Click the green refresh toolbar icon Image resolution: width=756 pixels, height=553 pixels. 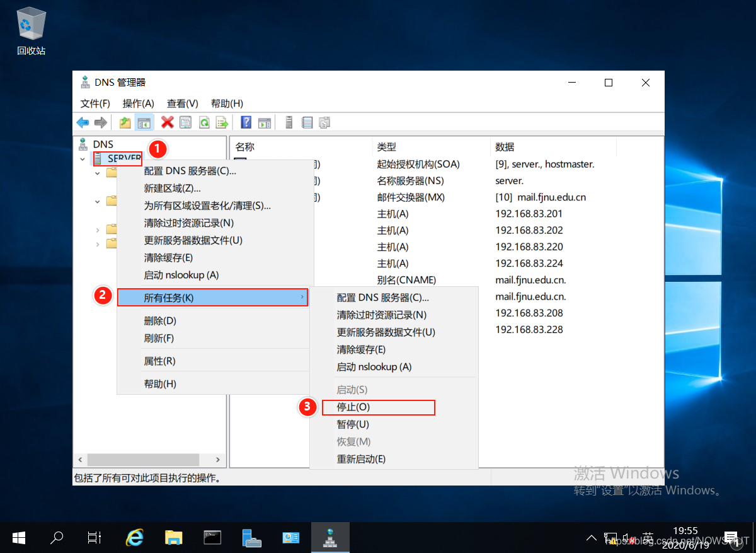point(204,122)
